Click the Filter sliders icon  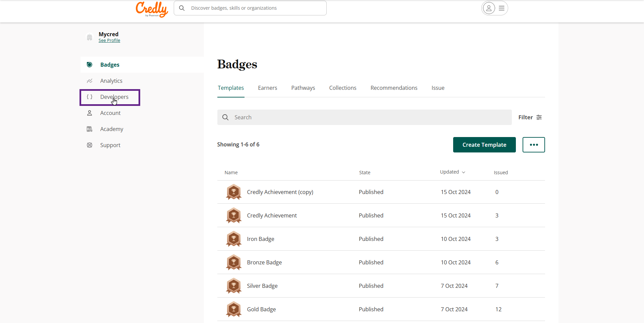click(x=539, y=117)
